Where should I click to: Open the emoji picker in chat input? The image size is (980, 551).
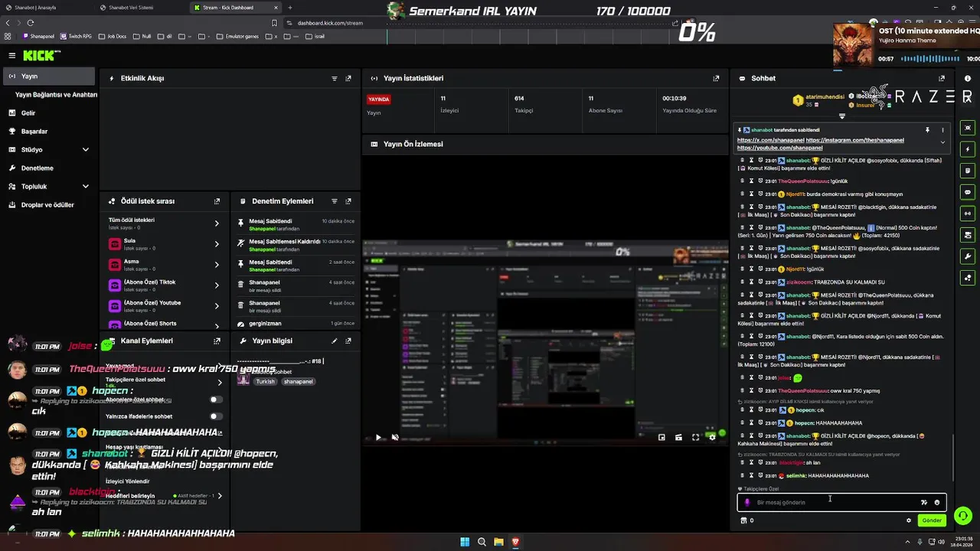[937, 503]
